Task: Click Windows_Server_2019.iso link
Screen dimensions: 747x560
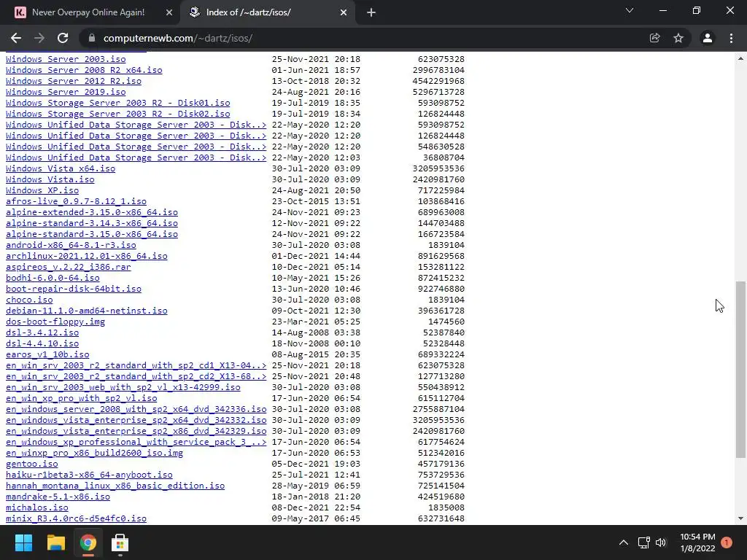Action: [66, 92]
